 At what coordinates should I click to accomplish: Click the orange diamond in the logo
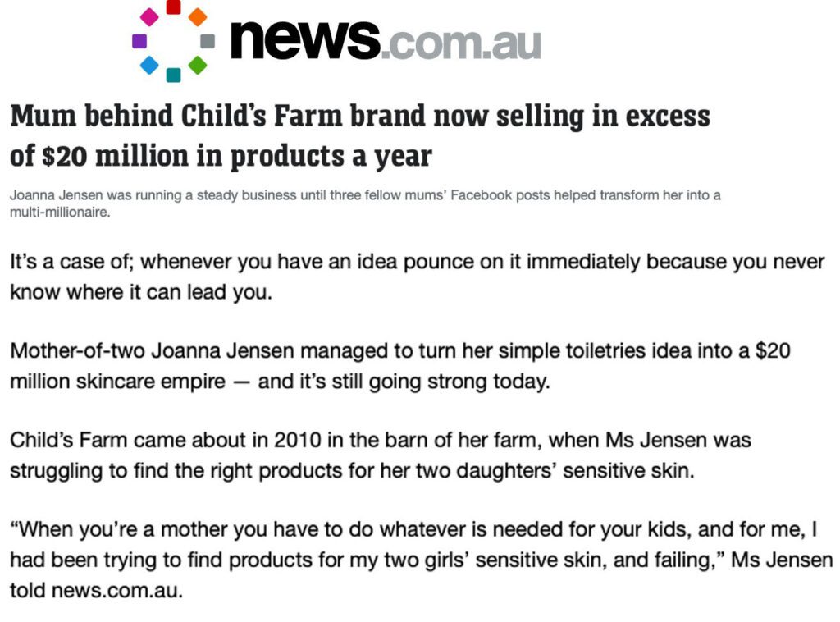198,17
